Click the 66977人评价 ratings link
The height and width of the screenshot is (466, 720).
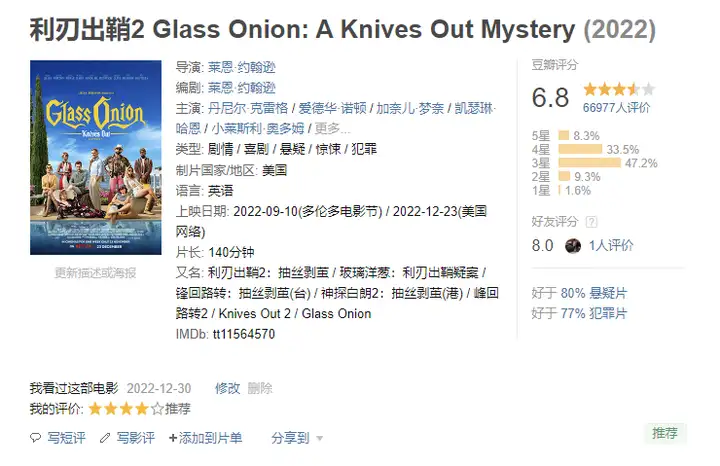click(616, 108)
